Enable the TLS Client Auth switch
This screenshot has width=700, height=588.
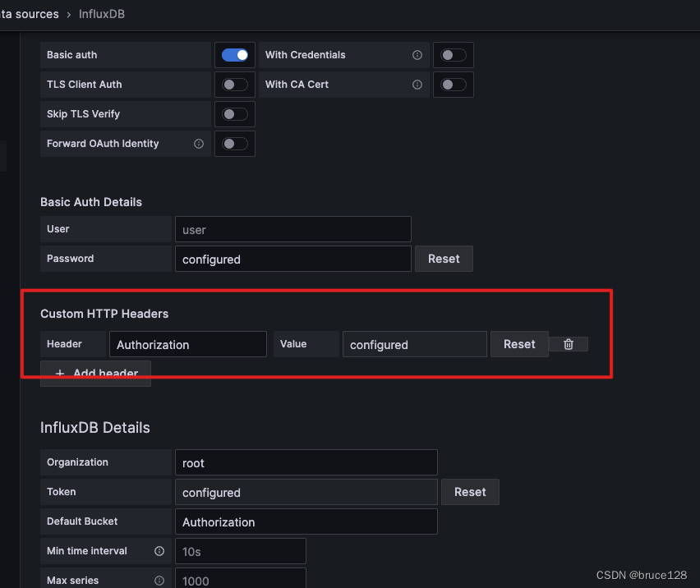tap(235, 85)
